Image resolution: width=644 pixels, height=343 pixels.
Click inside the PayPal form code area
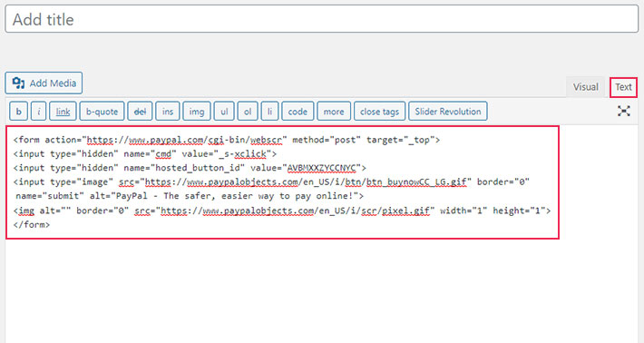click(x=283, y=182)
